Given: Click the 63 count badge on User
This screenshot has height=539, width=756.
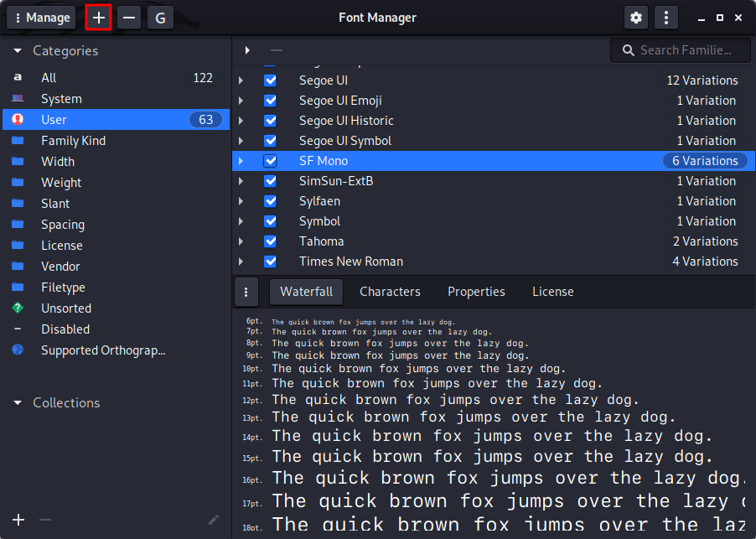Looking at the screenshot, I should pyautogui.click(x=206, y=120).
